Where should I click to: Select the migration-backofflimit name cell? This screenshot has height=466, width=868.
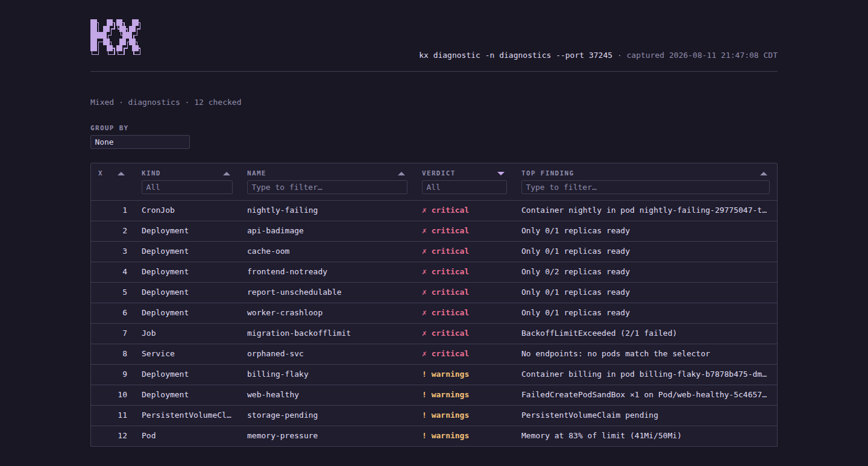[x=299, y=333]
